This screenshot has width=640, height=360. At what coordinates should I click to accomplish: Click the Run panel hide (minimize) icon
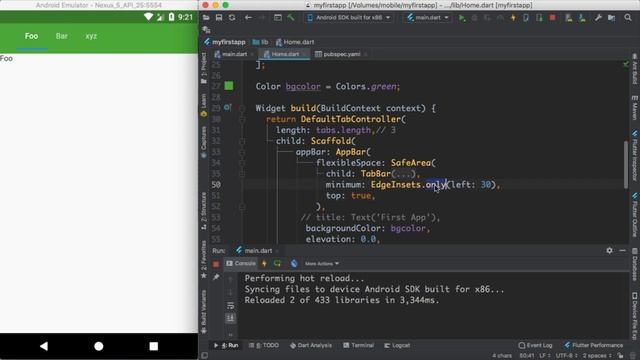622,250
